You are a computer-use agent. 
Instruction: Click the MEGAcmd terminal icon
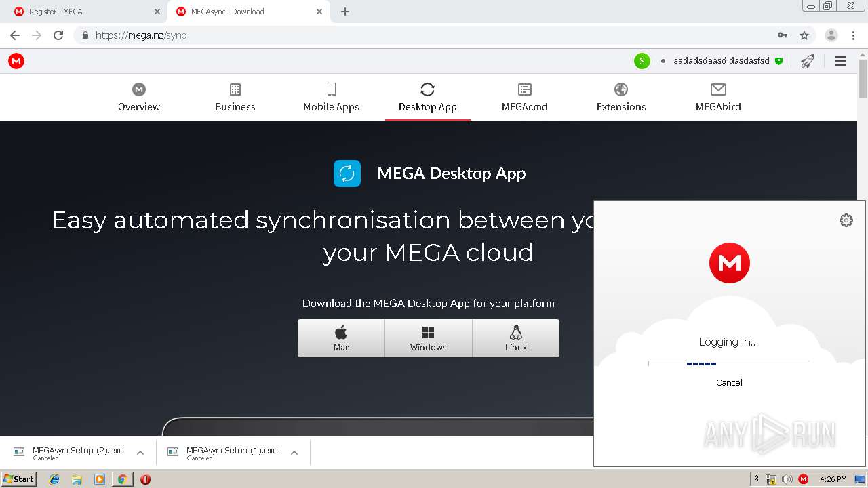524,89
